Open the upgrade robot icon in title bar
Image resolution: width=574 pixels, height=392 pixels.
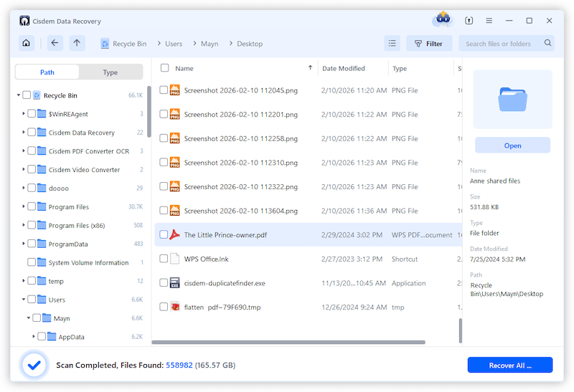(x=443, y=19)
